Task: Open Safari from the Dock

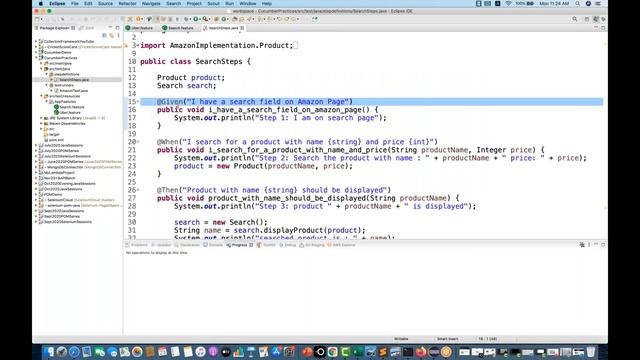Action: 74,351
